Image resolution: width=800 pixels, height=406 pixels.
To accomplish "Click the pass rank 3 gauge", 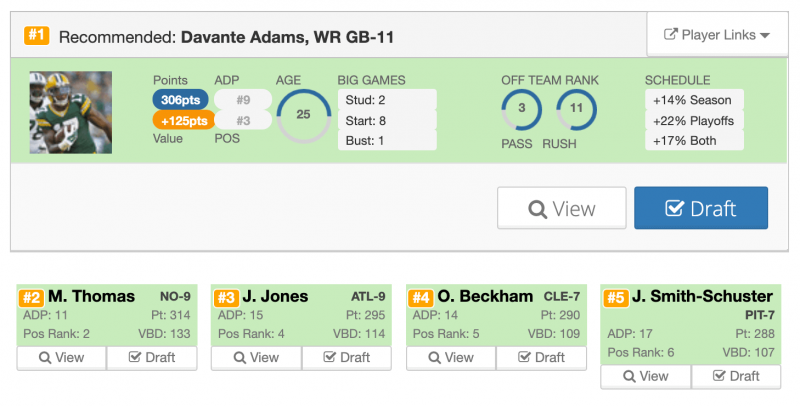I will pyautogui.click(x=521, y=109).
